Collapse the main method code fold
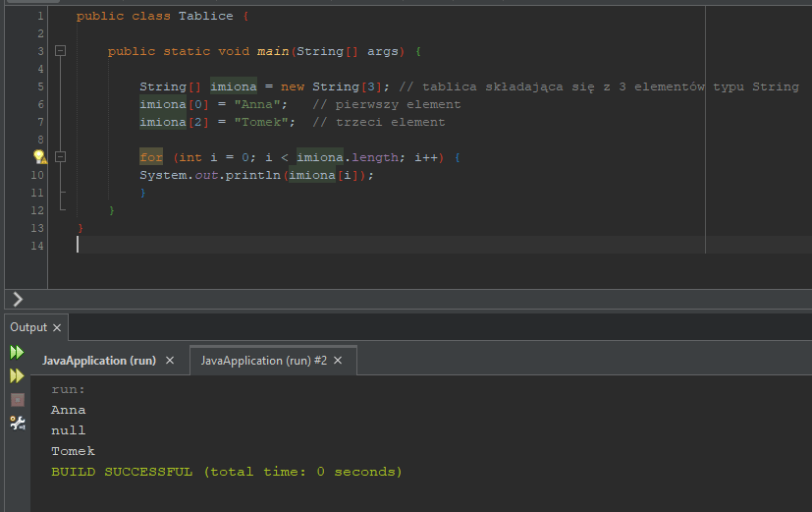 click(61, 51)
